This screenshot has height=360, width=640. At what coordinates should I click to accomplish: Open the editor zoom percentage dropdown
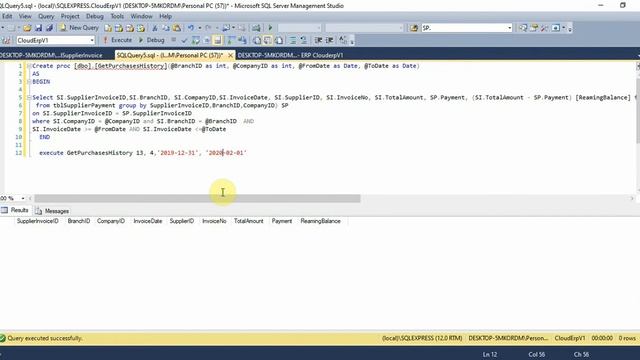pyautogui.click(x=23, y=198)
